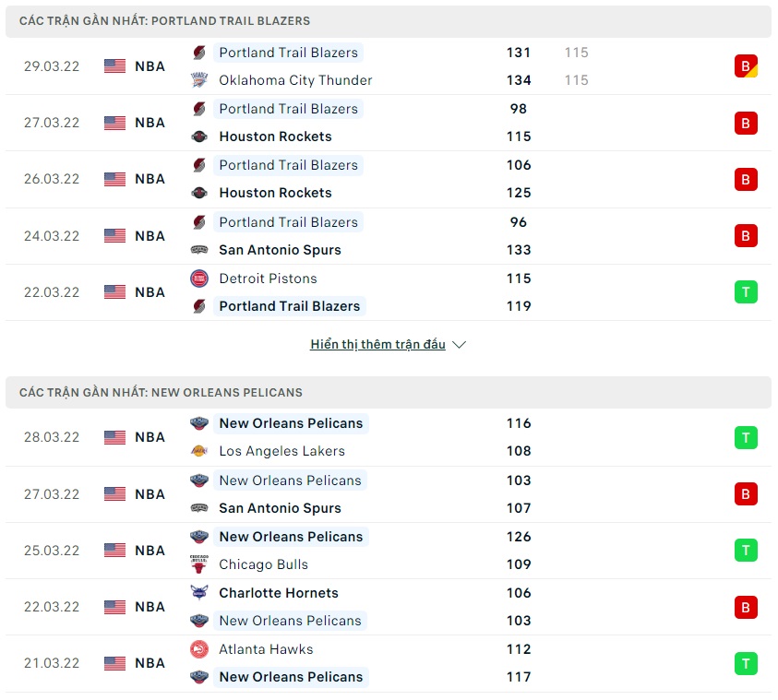Click the NBA league label on 21.03.22 row
778x700 pixels.
tap(150, 663)
